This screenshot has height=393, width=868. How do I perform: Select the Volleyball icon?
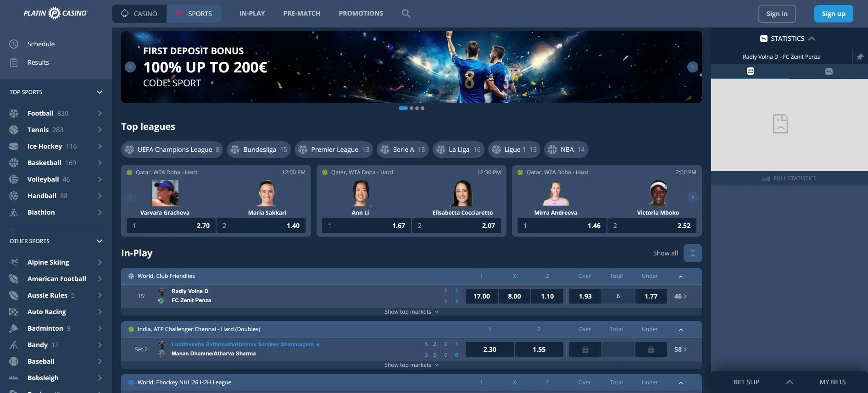pyautogui.click(x=14, y=179)
